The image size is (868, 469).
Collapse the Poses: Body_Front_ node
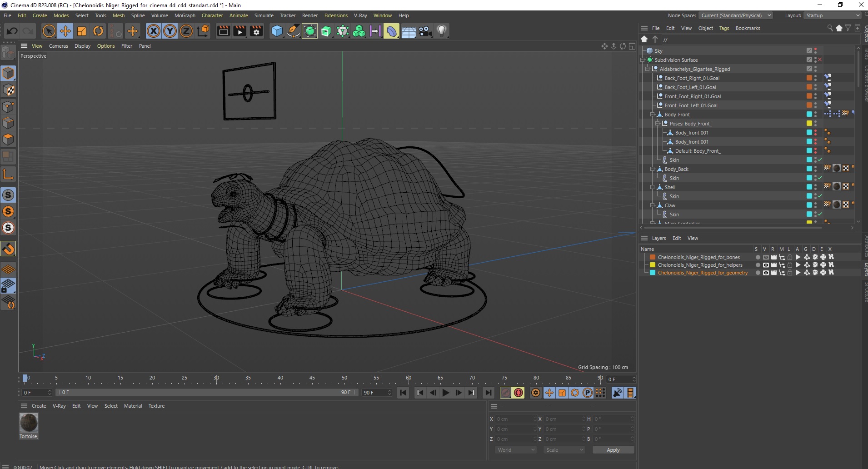pos(658,124)
